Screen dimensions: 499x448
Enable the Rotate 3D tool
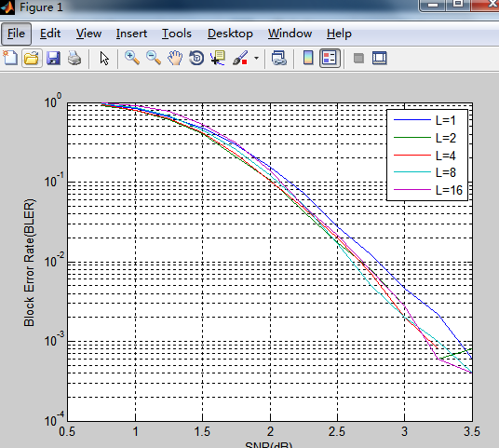coord(196,59)
